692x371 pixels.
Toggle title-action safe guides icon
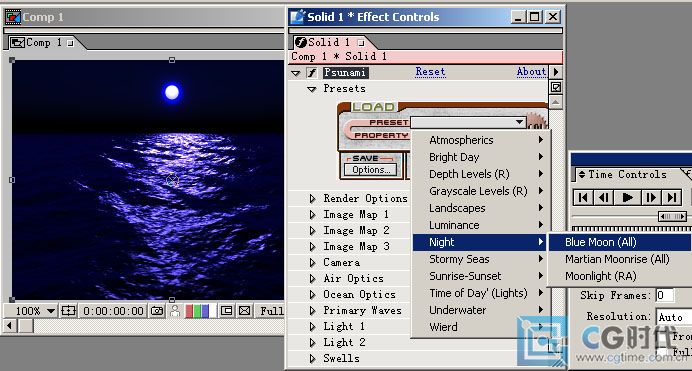[x=68, y=311]
